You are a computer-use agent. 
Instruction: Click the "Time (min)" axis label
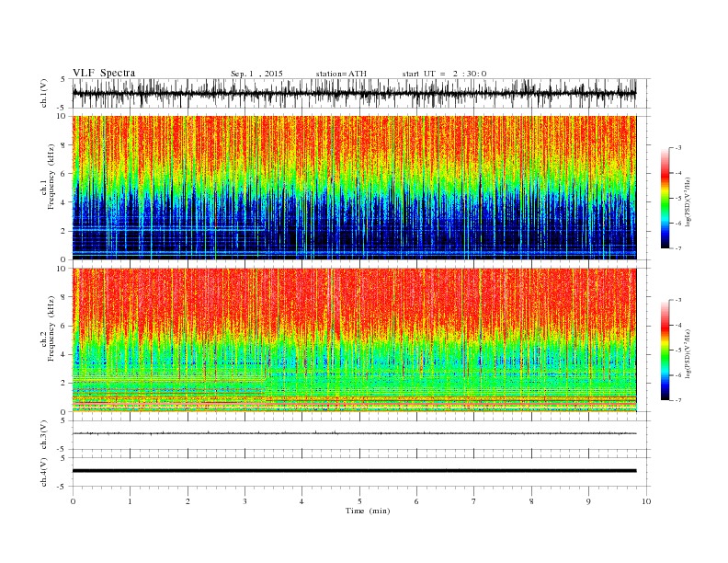tap(368, 511)
